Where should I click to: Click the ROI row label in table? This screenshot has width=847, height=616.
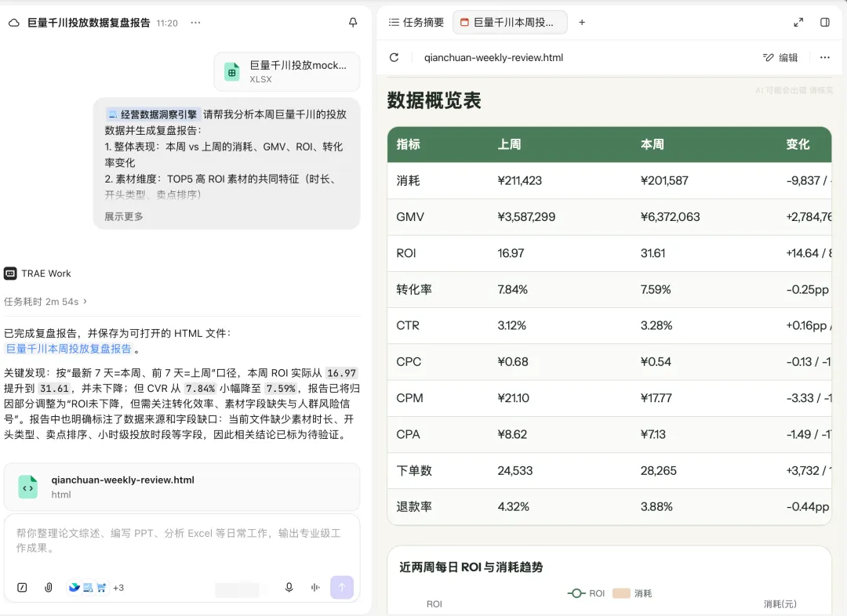[406, 253]
